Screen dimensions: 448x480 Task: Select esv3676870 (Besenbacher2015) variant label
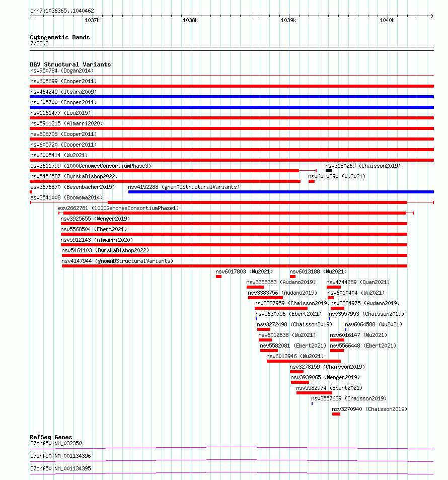(72, 187)
